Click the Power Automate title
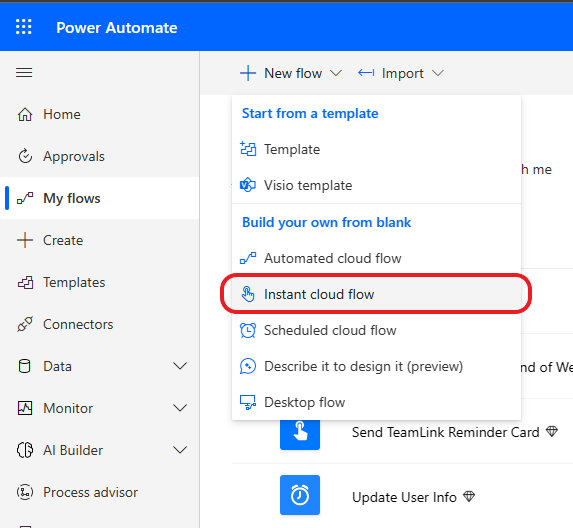The image size is (573, 528). pyautogui.click(x=117, y=28)
